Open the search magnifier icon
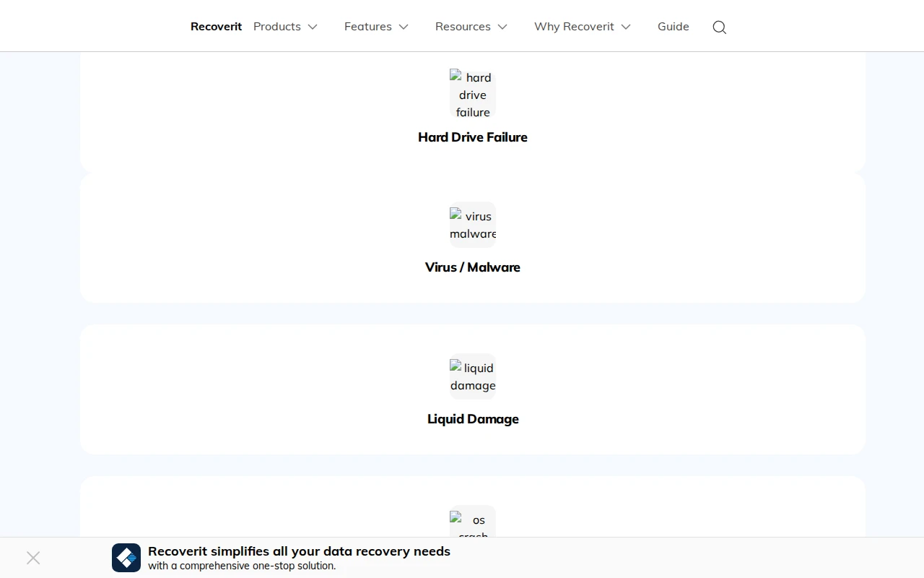The image size is (924, 578). pyautogui.click(x=719, y=27)
